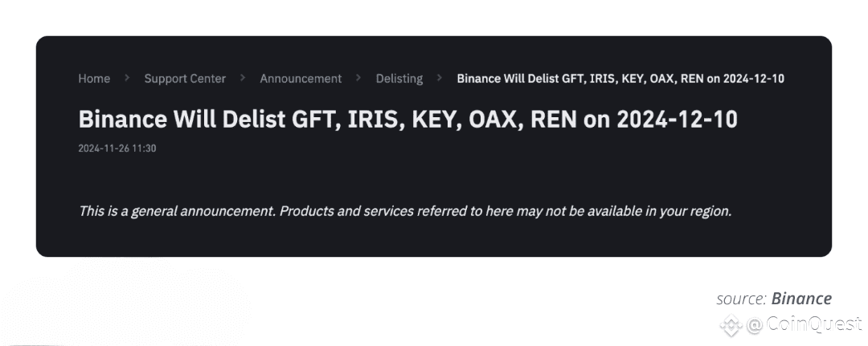Go to the Home breadcrumb link
Image resolution: width=868 pixels, height=346 pixels.
pyautogui.click(x=94, y=79)
